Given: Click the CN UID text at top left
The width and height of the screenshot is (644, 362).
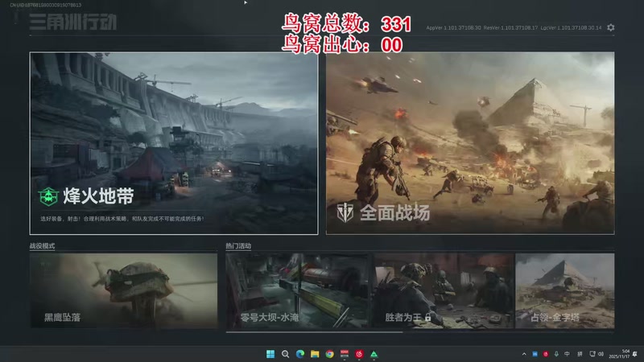Looking at the screenshot, I should click(46, 5).
